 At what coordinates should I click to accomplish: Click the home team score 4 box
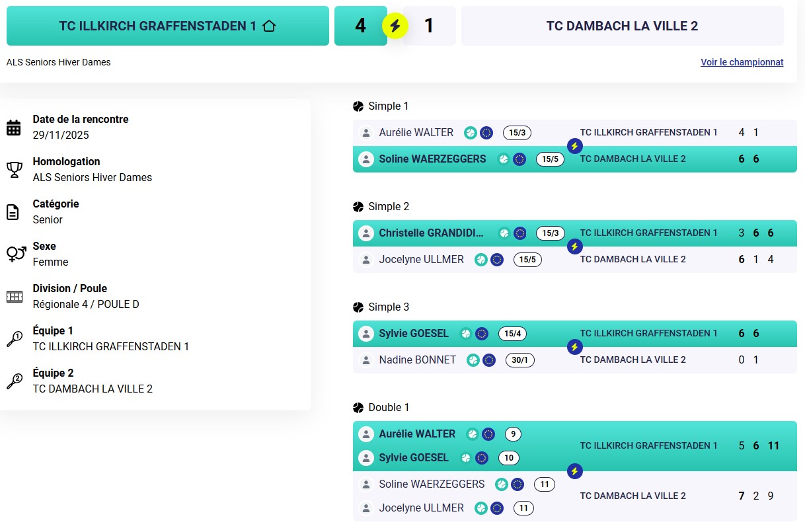[x=360, y=26]
